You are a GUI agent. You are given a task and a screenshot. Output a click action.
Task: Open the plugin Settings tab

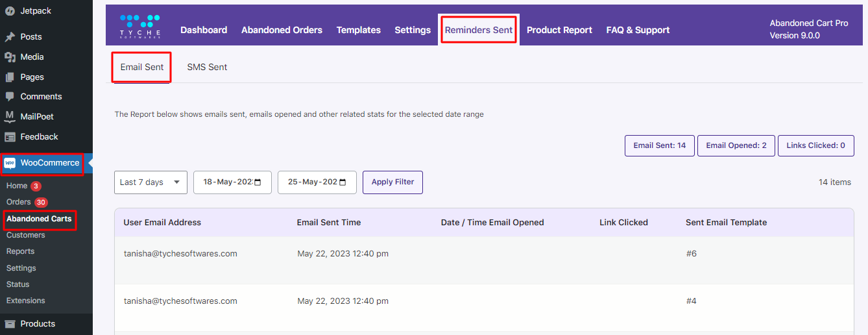point(413,30)
